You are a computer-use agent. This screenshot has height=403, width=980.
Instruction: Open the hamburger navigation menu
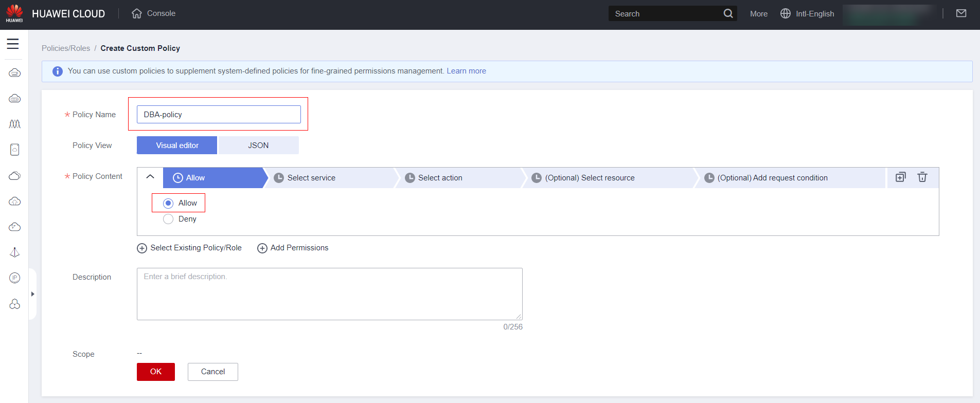click(13, 44)
